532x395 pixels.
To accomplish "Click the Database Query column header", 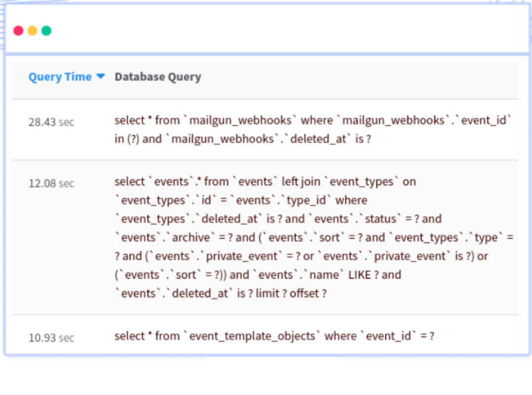I will [x=158, y=77].
